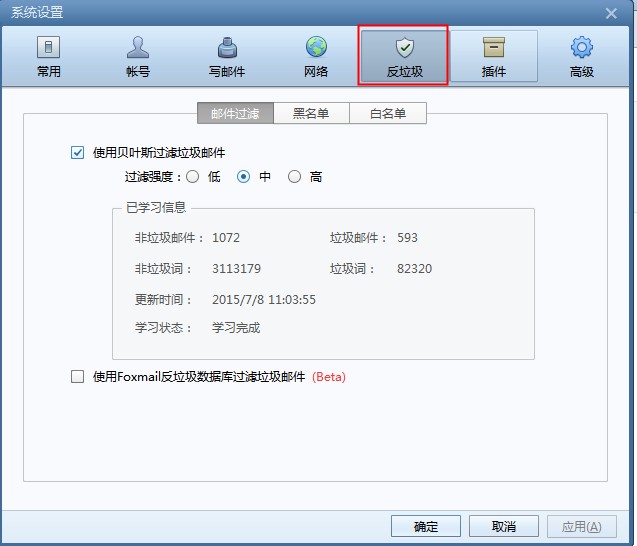Open the 帐号 account settings section
637x546 pixels.
tap(138, 57)
